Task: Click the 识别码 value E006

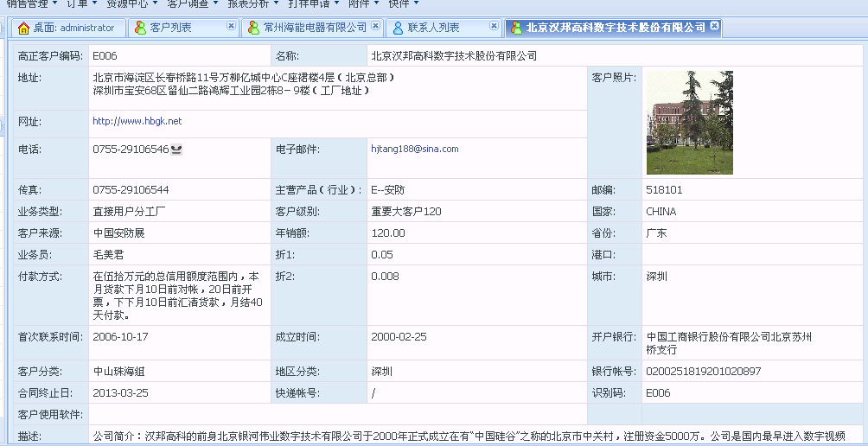Action: [x=658, y=393]
